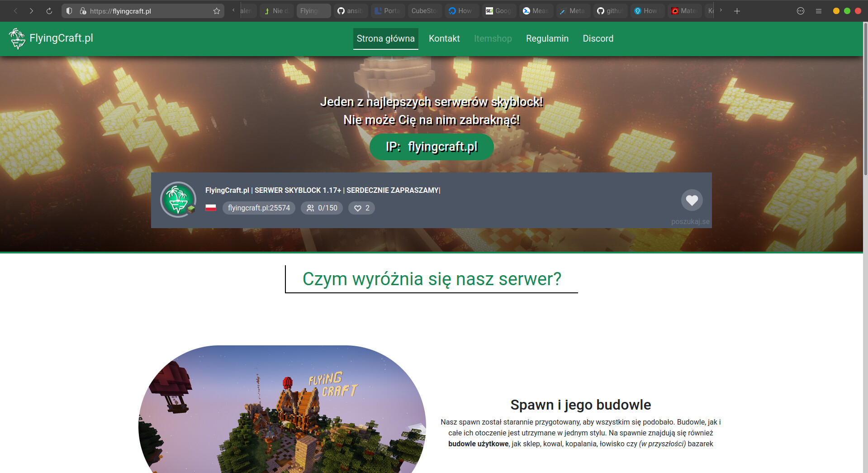868x473 pixels.
Task: Open the Kontakt navigation item
Action: 444,38
